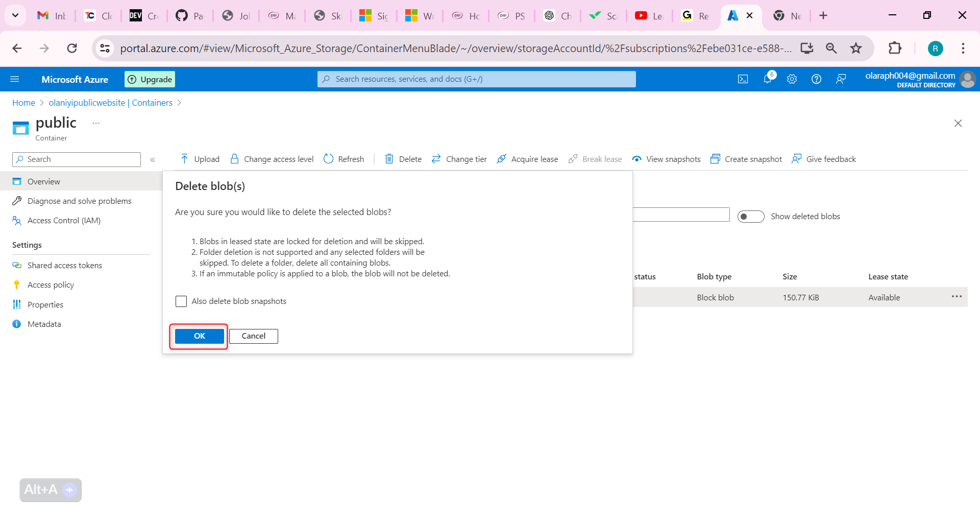This screenshot has width=980, height=521.
Task: Click the Change tier arrows icon
Action: pos(436,159)
